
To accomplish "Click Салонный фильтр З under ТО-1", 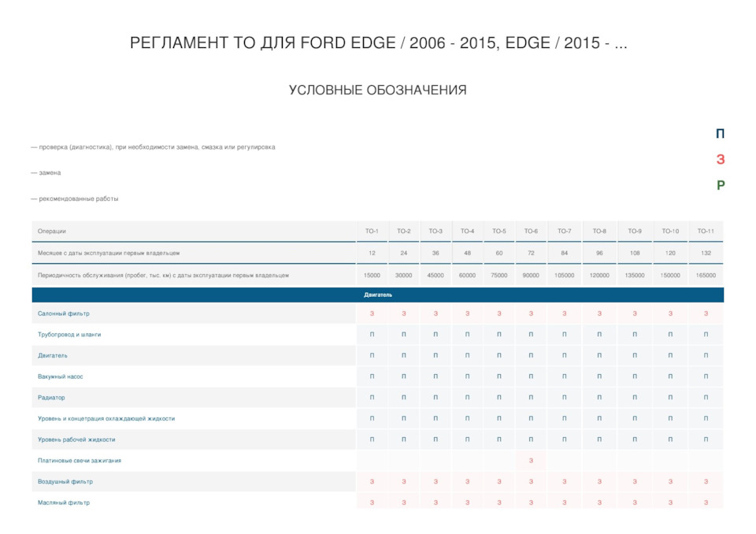I will click(x=372, y=313).
